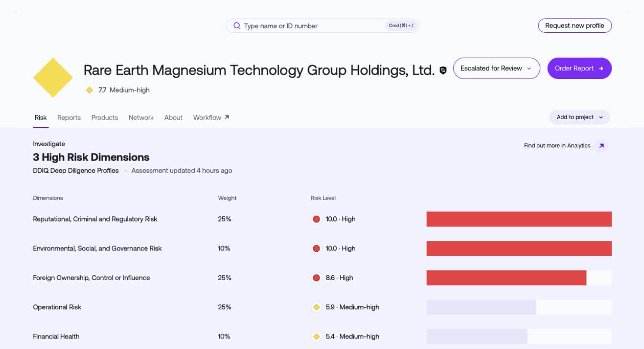Click the arrow icon on Order Report
This screenshot has width=644, height=349.
(x=601, y=68)
